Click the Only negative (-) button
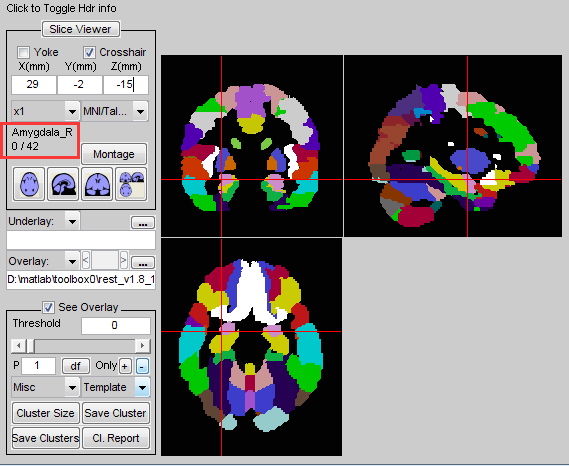This screenshot has width=569, height=466. [142, 366]
